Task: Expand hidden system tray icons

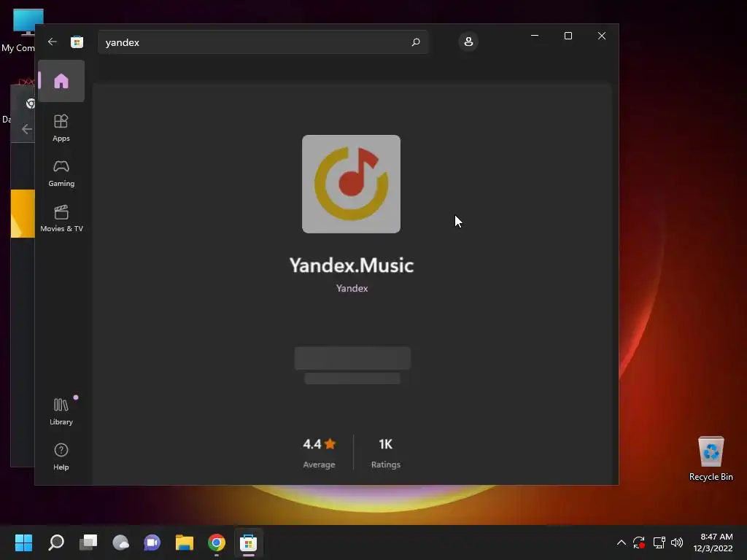Action: pyautogui.click(x=622, y=542)
